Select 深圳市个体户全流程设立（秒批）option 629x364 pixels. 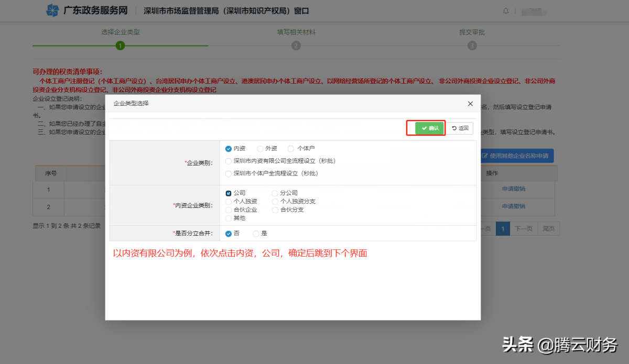tap(229, 173)
